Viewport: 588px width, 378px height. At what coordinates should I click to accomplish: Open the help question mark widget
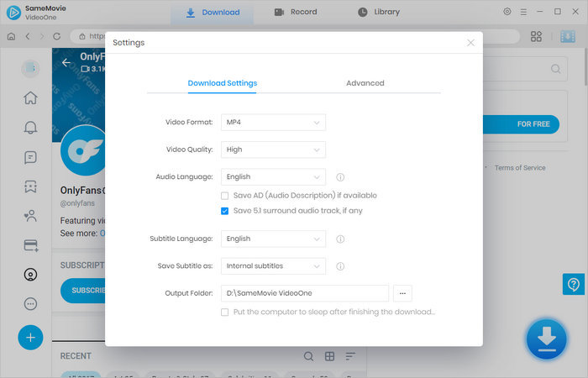tap(574, 284)
